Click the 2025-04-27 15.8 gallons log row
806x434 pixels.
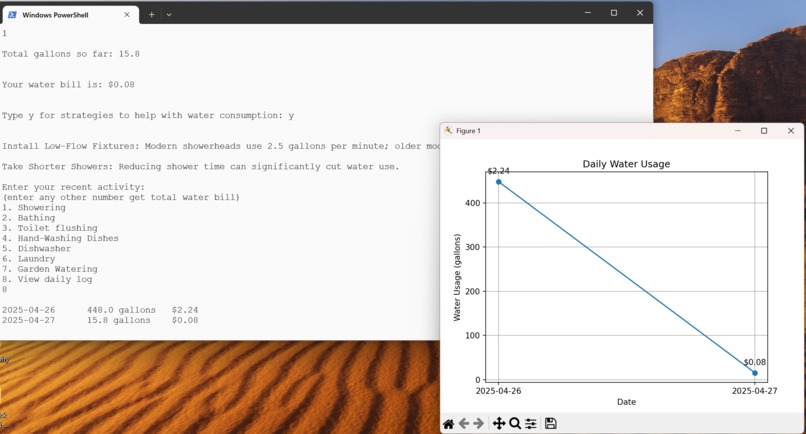click(100, 320)
